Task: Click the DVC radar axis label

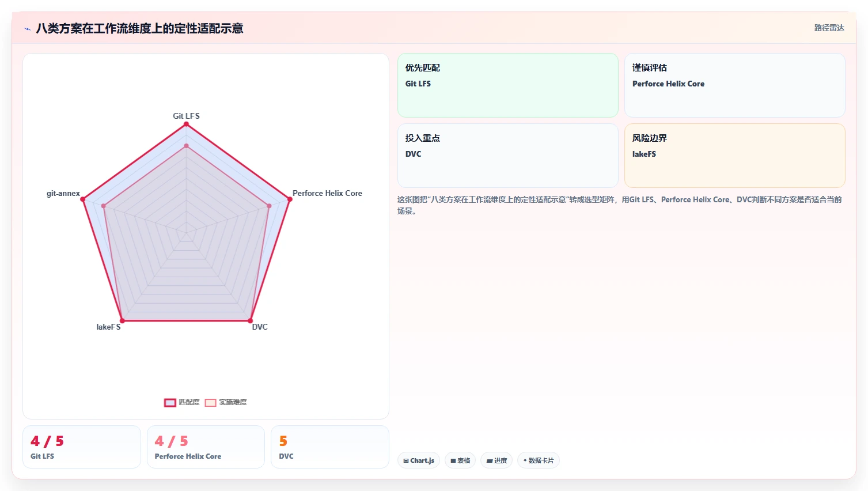Action: tap(260, 327)
